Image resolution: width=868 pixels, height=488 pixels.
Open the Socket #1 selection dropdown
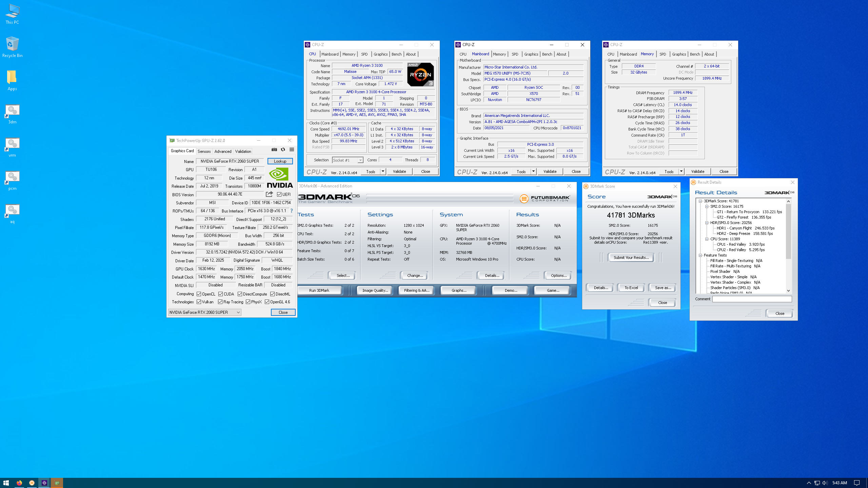pos(348,160)
